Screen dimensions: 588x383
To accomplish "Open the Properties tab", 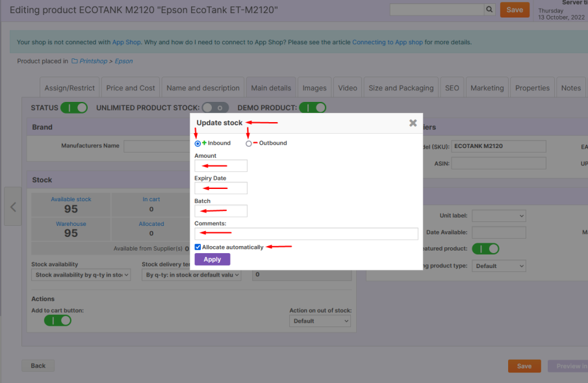I will tap(532, 88).
